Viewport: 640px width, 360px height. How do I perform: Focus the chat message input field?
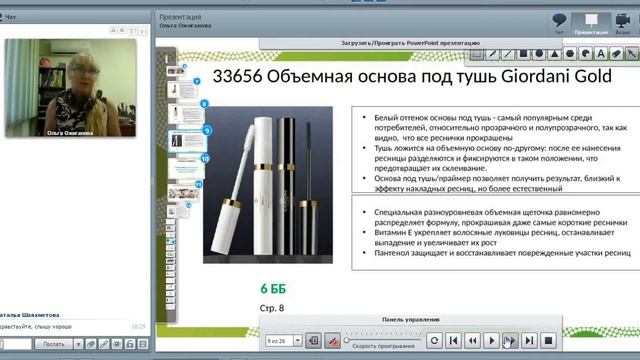coord(16,344)
